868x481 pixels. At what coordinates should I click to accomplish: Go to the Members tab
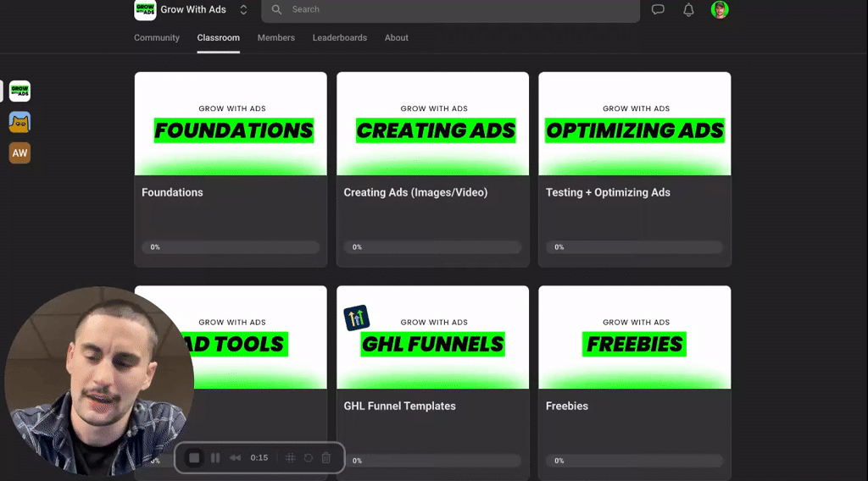[x=275, y=37]
